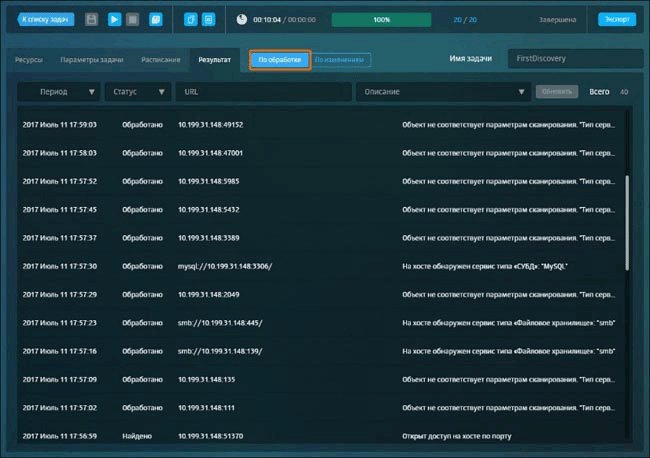Click the first icon right of the divider
Viewport: 650px width, 458px height.
click(x=190, y=19)
